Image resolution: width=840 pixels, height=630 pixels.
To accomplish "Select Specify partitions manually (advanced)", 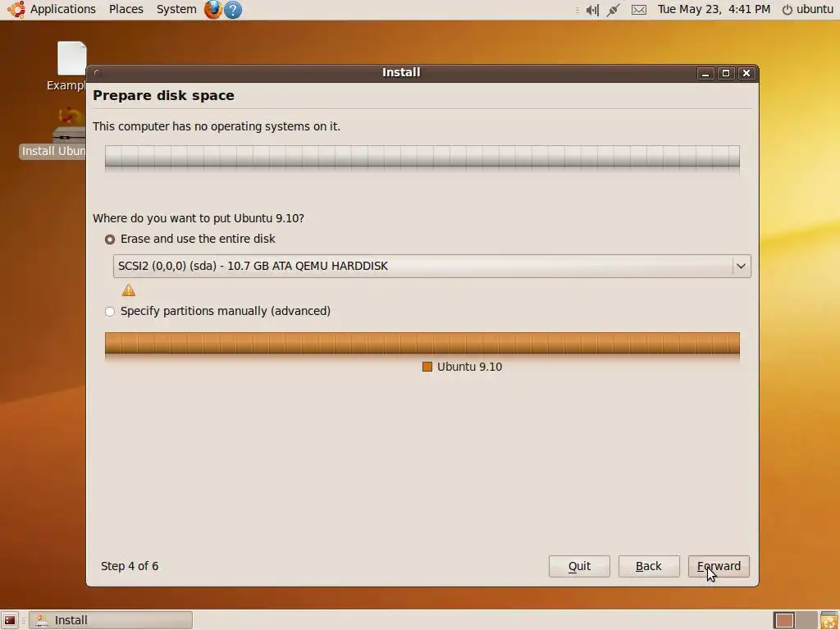I will pos(217,311).
